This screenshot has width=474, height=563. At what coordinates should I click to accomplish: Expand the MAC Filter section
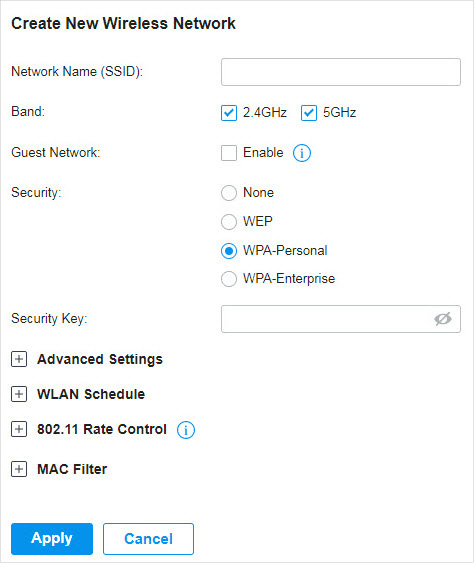(19, 469)
